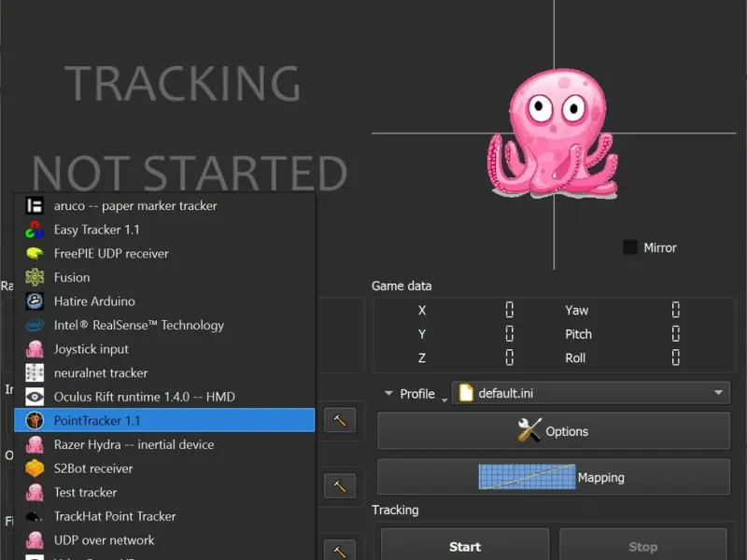
Task: Click the Roll label in Game data
Action: point(575,358)
